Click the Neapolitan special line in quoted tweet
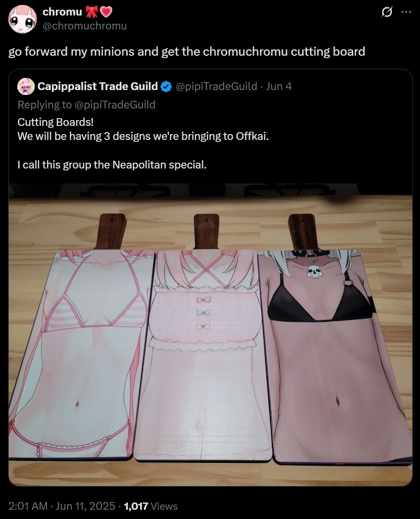 tap(112, 165)
